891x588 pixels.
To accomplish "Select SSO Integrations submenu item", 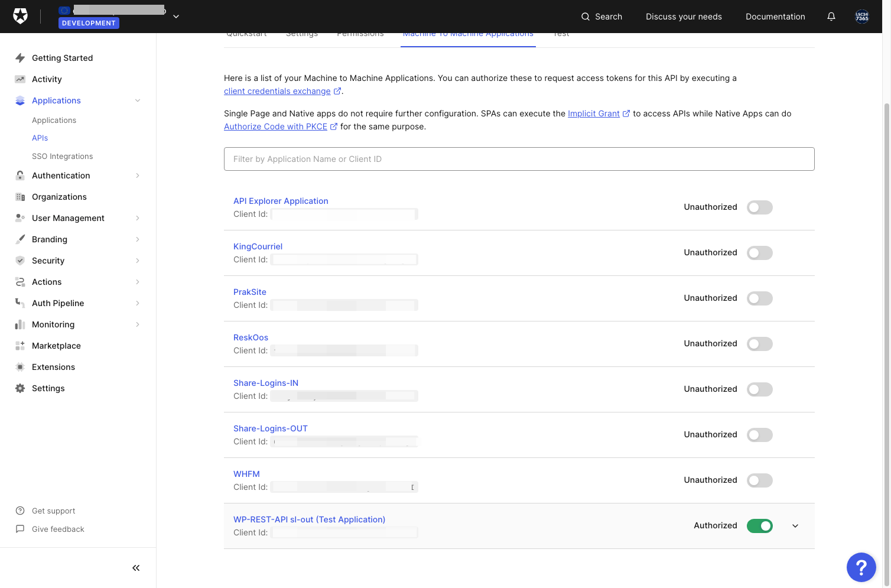I will tap(63, 156).
